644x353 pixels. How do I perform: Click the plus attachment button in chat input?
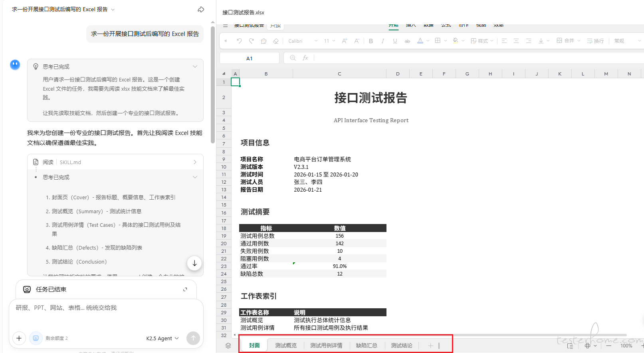click(19, 338)
